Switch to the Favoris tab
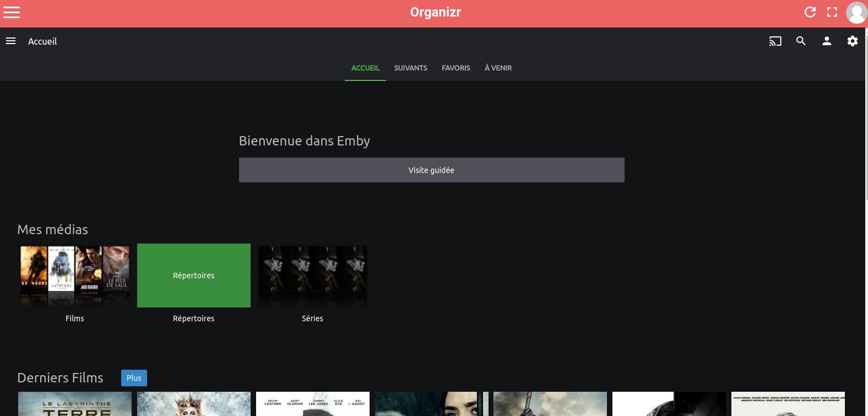The height and width of the screenshot is (416, 868). 456,68
